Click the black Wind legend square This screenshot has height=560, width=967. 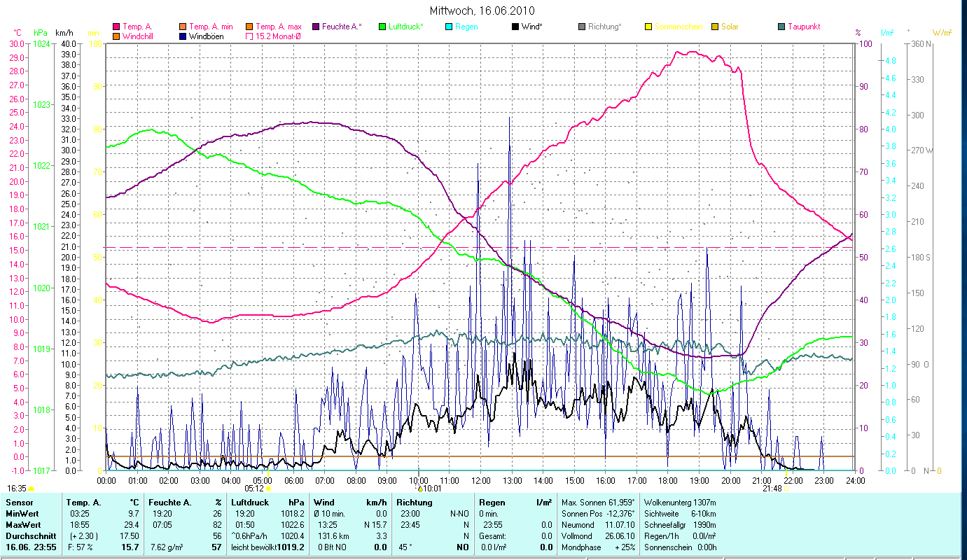tap(515, 27)
